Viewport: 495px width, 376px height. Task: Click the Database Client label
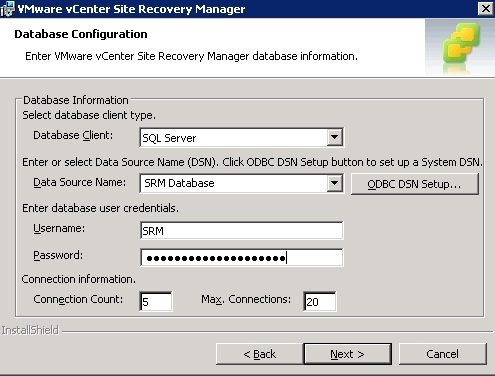(x=73, y=135)
